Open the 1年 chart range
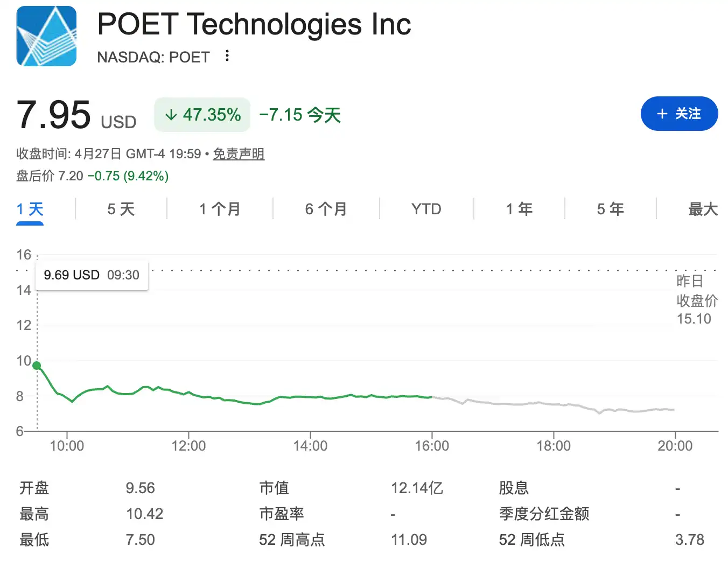728x561 pixels. 519,209
